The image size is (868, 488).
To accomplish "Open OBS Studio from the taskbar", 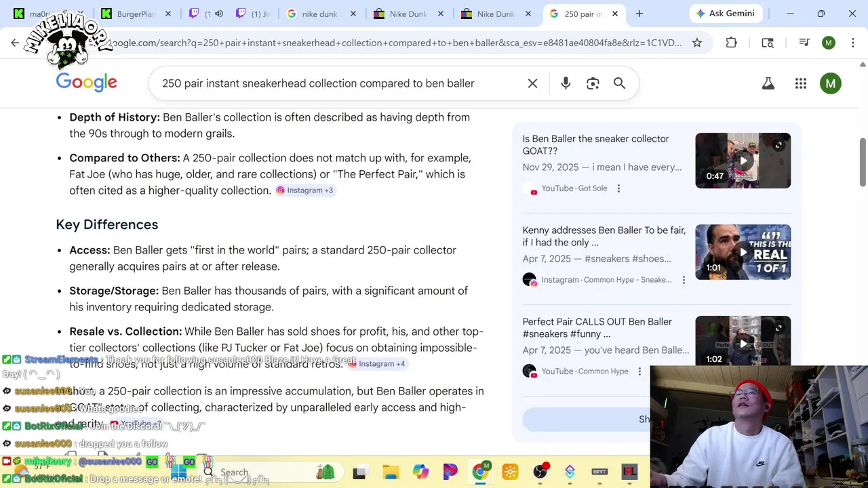I will tap(540, 472).
